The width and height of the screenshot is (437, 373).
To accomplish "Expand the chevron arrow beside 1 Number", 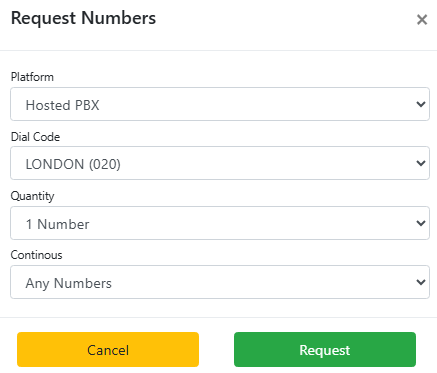I will point(421,223).
